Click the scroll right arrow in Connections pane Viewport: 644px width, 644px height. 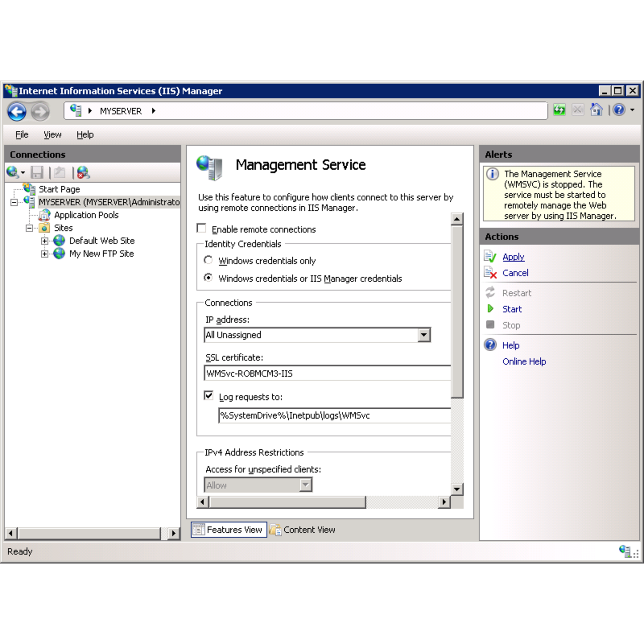[174, 533]
